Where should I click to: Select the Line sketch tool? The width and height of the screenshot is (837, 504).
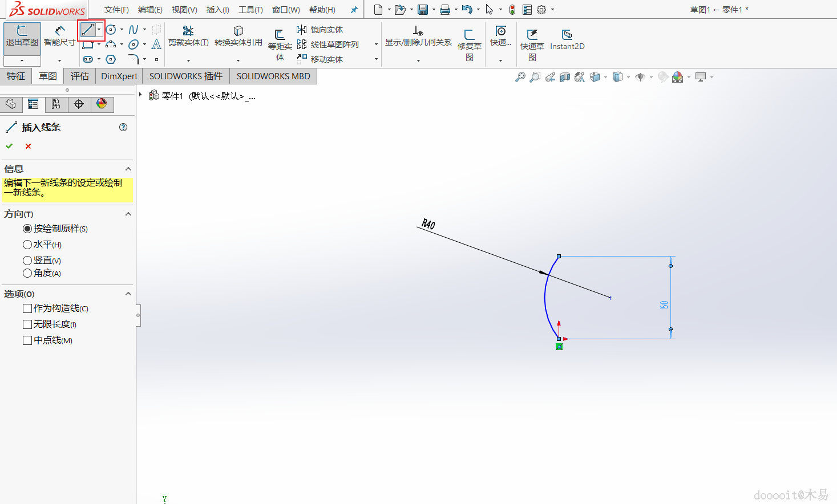coord(88,30)
